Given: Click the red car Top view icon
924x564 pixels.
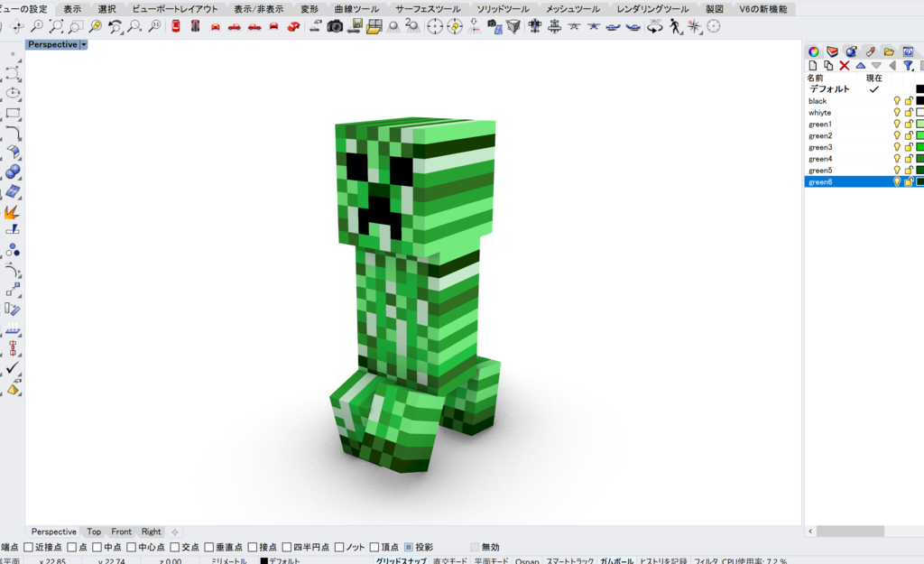Looking at the screenshot, I should coord(176,26).
